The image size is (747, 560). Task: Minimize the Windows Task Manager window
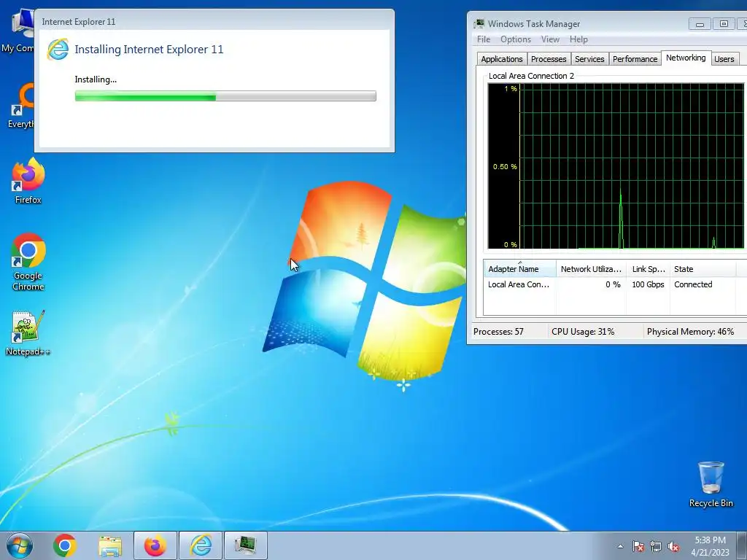(700, 24)
